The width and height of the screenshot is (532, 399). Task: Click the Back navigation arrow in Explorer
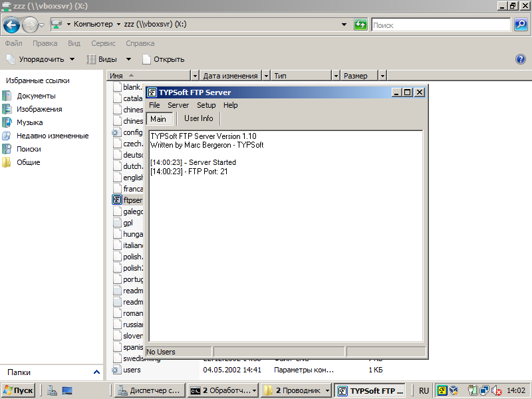pos(11,25)
